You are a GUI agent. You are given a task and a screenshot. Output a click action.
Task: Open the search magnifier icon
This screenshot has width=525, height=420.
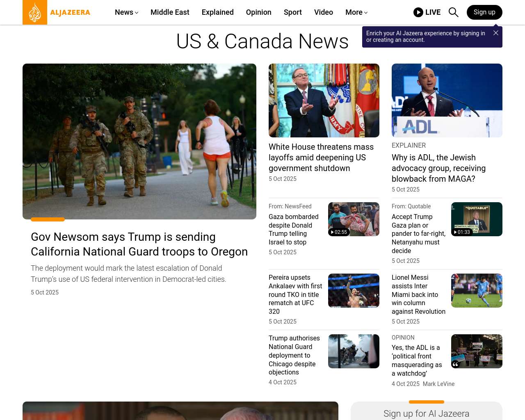tap(453, 12)
